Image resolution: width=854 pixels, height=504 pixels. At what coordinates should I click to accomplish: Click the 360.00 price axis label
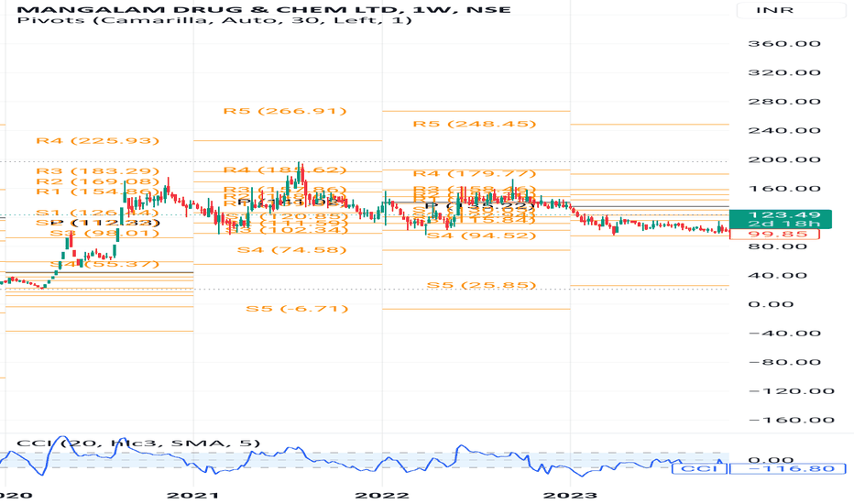pyautogui.click(x=784, y=44)
